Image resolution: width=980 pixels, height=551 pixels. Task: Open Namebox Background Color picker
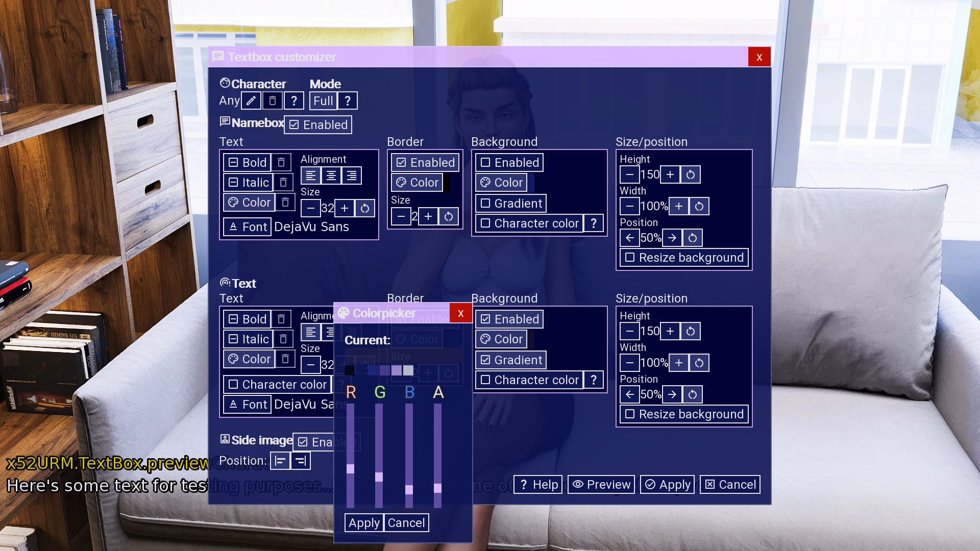(x=501, y=183)
